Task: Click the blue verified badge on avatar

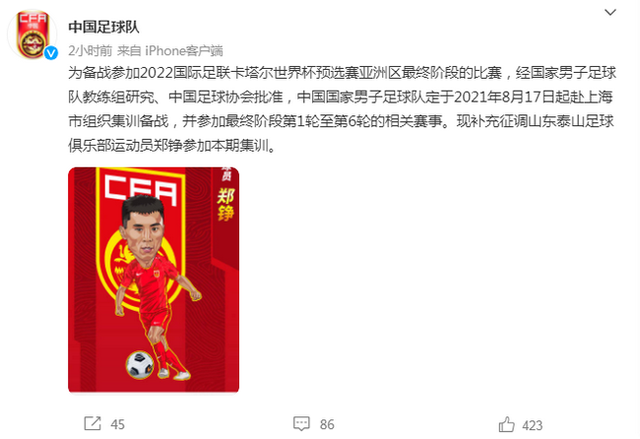Action: pos(51,53)
